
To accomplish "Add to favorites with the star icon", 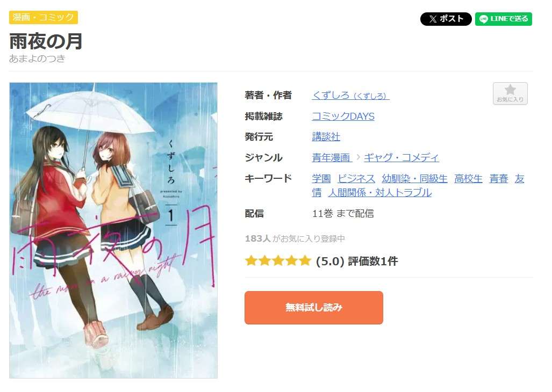I will pos(510,93).
